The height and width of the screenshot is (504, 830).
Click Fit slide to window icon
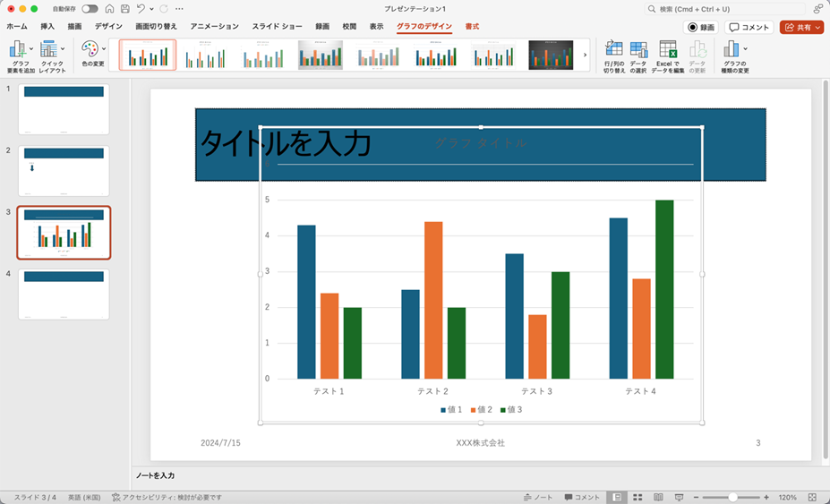(x=812, y=497)
